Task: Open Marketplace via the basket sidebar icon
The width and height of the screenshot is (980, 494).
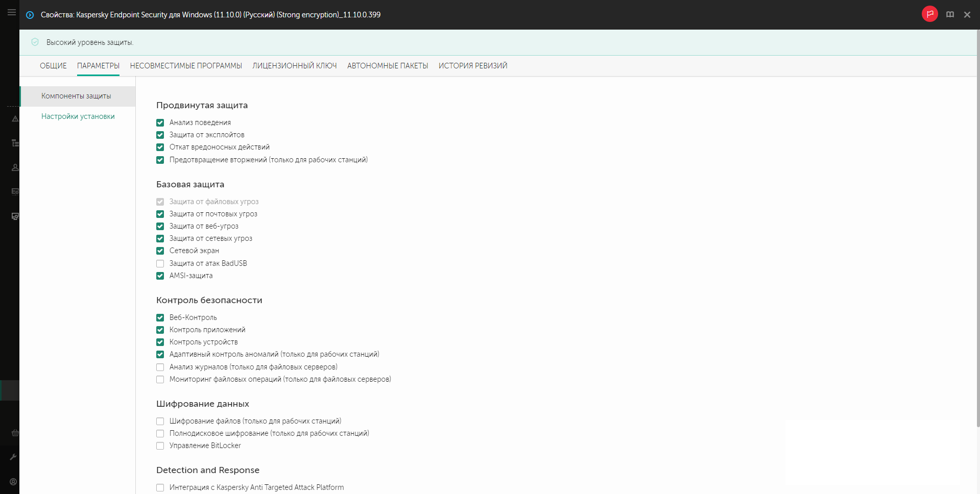Action: [x=15, y=433]
